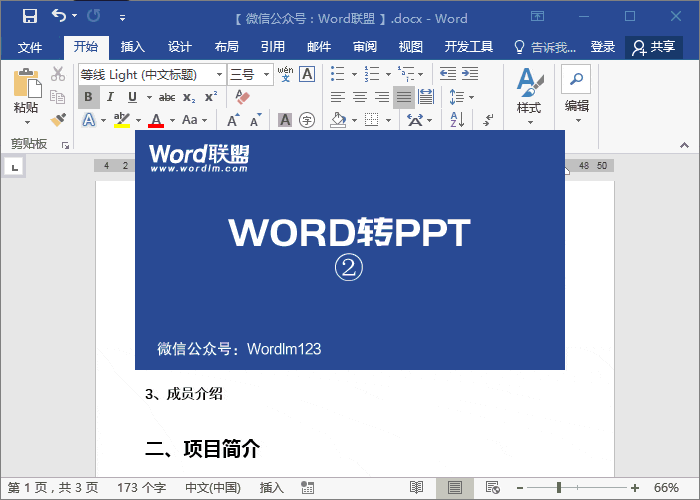Screen dimensions: 700x500
Task: Toggle superscript formatting
Action: (x=211, y=97)
